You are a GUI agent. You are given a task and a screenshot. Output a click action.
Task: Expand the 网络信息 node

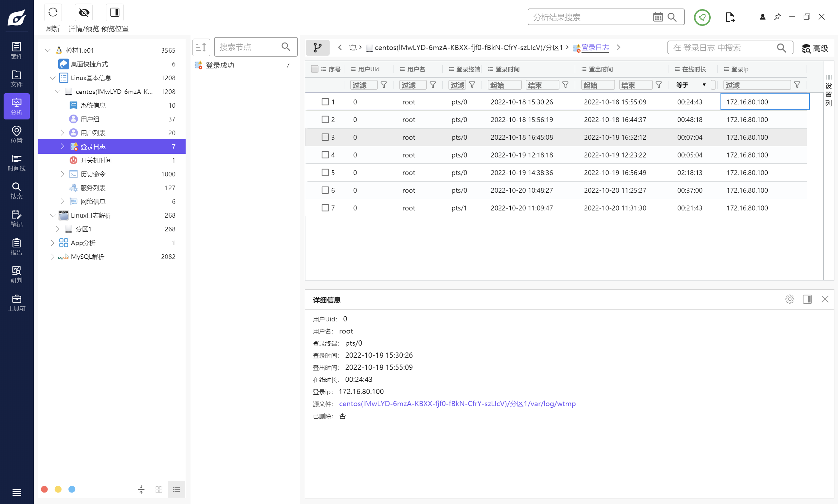[x=63, y=201]
